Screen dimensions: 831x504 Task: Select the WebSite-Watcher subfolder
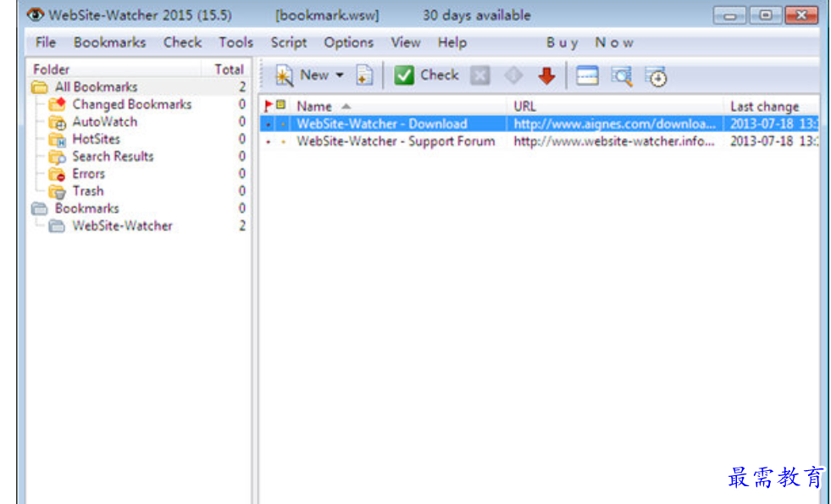(123, 226)
